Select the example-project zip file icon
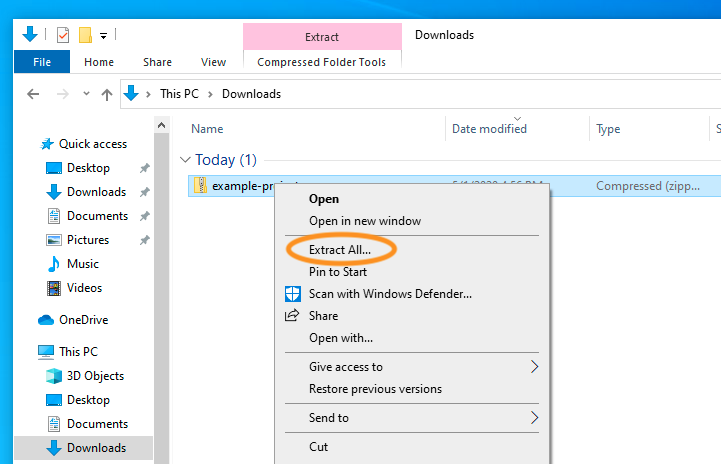Screen dimensions: 721x464 point(200,186)
